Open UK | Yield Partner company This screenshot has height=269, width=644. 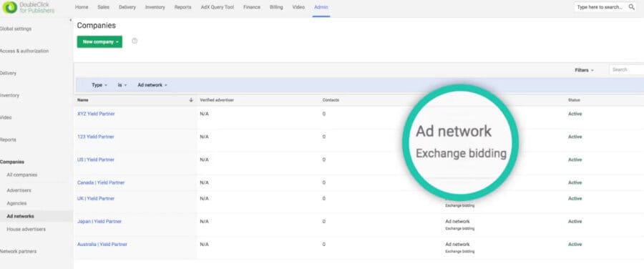click(x=96, y=198)
